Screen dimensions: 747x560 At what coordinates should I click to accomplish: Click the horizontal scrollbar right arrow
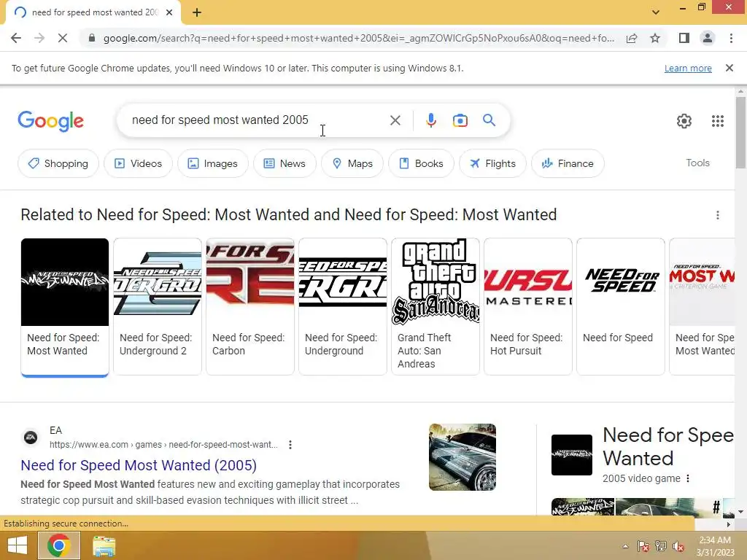[729, 524]
